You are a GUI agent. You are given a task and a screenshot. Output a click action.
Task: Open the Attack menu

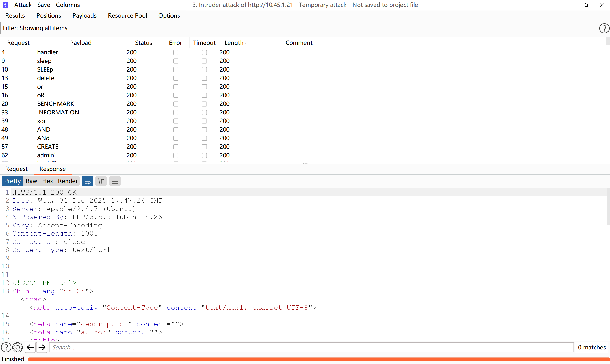23,5
